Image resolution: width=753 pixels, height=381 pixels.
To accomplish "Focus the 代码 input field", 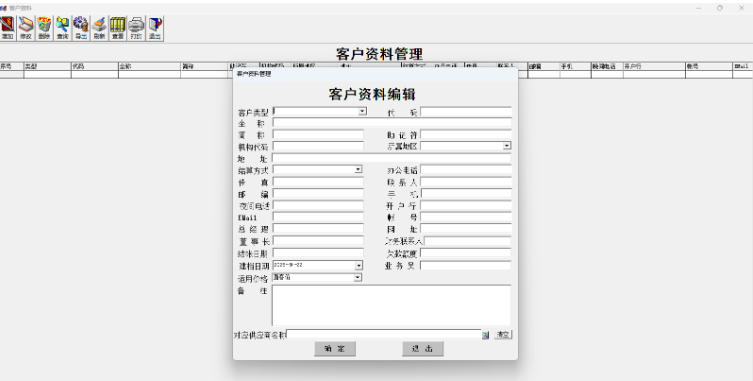I will [466, 112].
